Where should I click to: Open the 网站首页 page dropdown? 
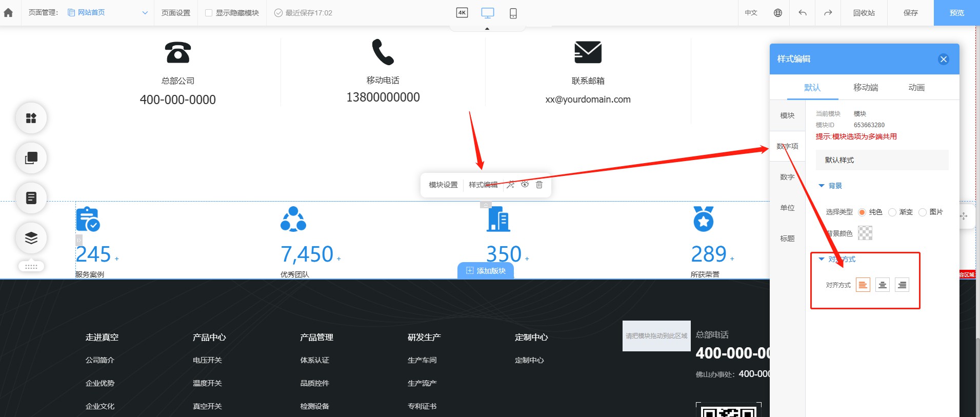[x=108, y=13]
